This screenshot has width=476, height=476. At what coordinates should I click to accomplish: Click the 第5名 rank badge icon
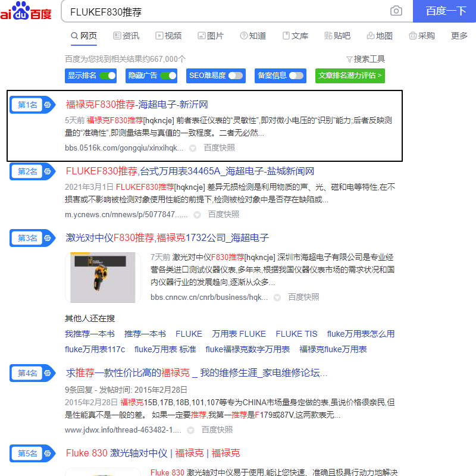tap(33, 453)
